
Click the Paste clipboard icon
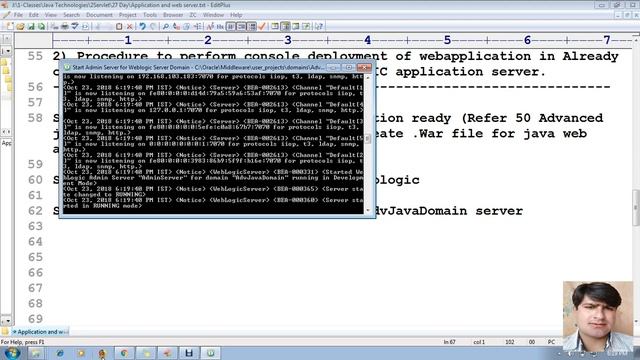tap(119, 27)
